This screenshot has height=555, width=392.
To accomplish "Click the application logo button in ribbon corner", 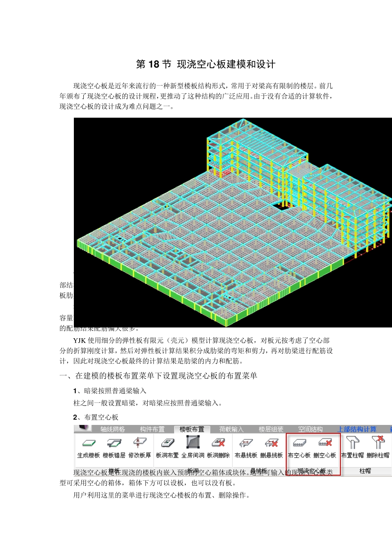I will [83, 428].
